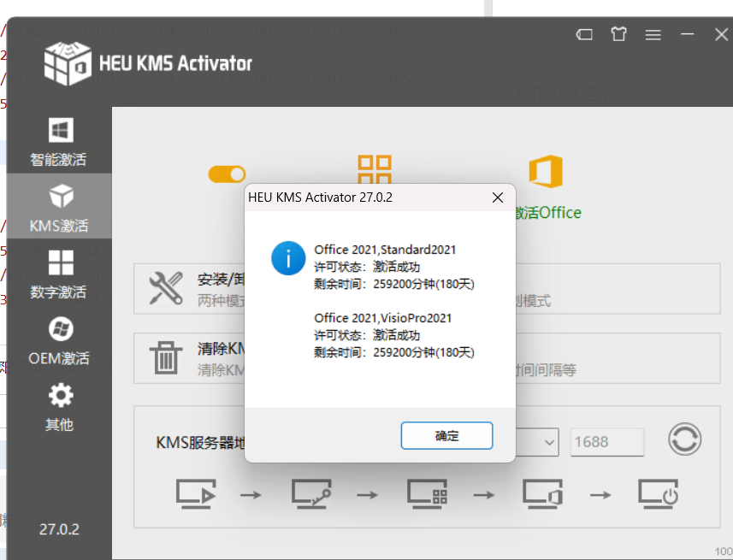733x560 pixels.
Task: Click the orange Office logo icon
Action: [x=546, y=171]
